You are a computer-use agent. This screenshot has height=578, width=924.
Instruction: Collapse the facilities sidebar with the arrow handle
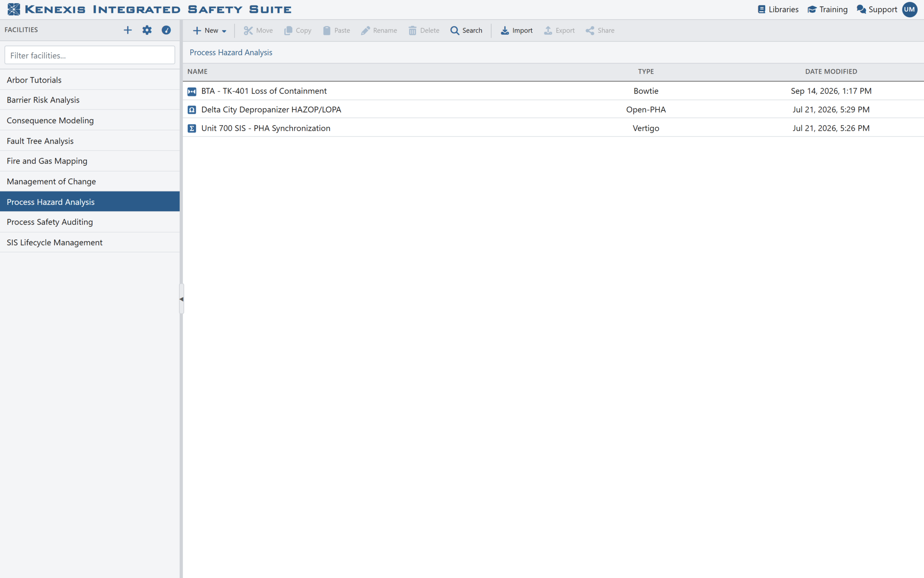coord(181,299)
